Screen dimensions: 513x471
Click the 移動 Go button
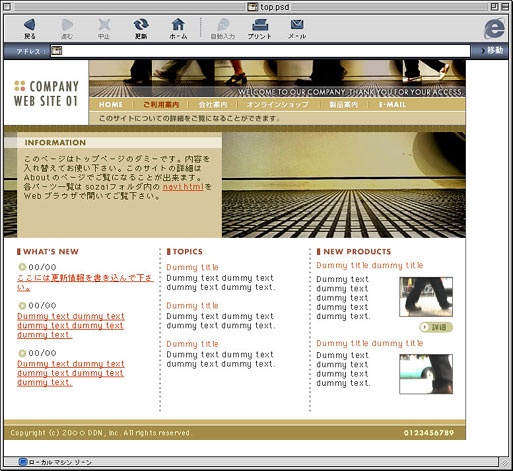point(492,51)
